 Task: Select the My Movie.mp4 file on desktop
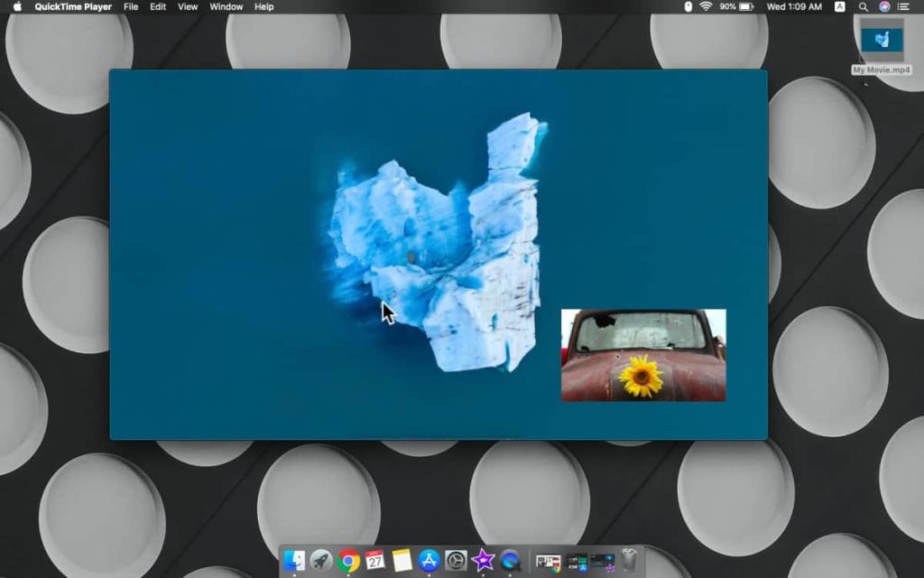[882, 41]
